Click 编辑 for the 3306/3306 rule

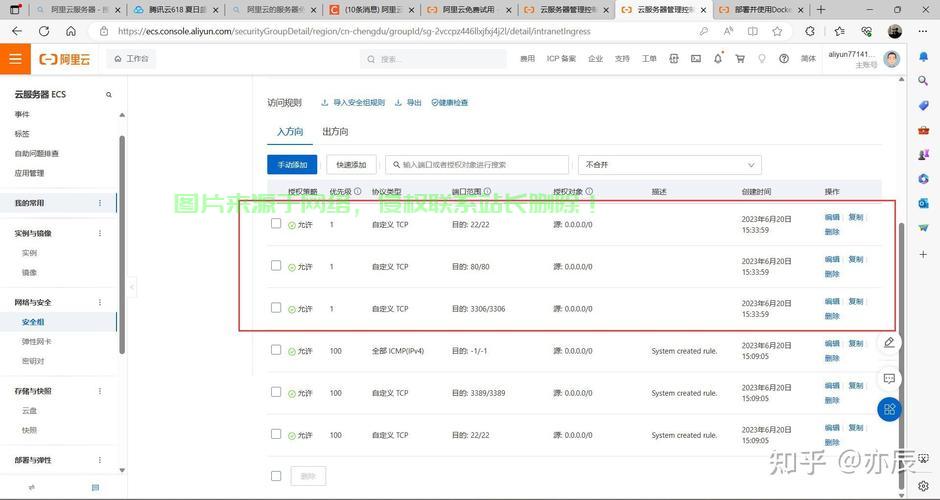(x=832, y=302)
